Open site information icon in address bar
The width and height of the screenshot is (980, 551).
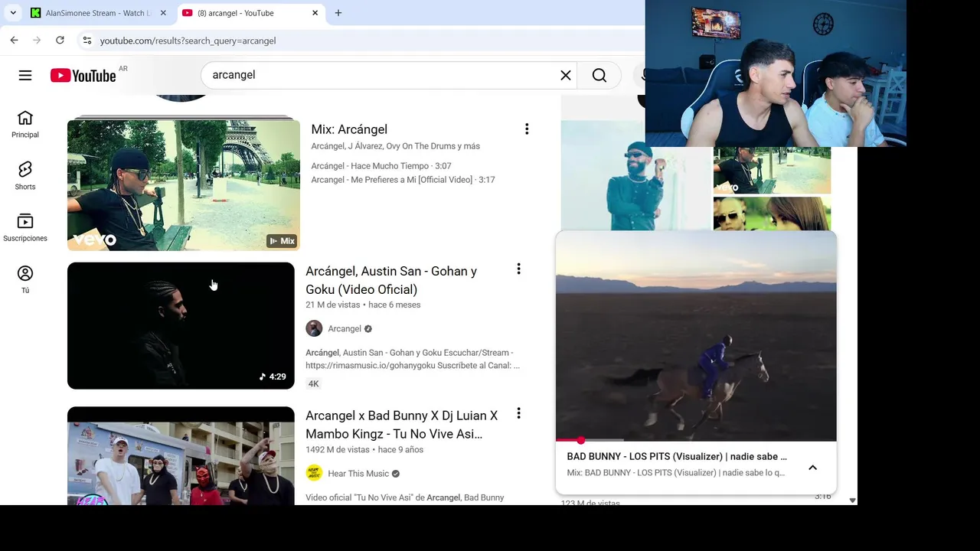pos(87,40)
